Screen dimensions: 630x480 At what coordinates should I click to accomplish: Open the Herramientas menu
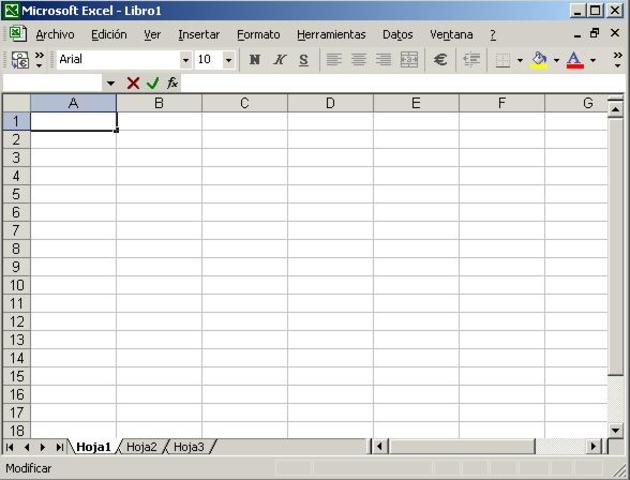pyautogui.click(x=331, y=35)
